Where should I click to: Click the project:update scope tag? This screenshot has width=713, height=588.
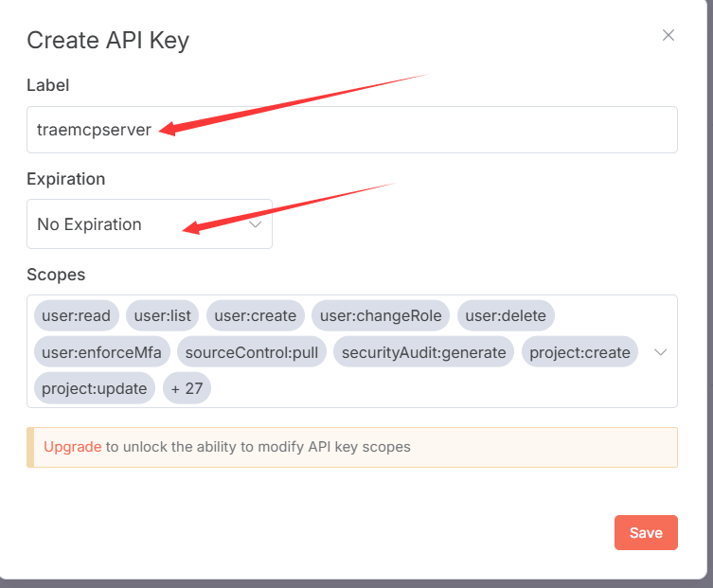tap(95, 388)
